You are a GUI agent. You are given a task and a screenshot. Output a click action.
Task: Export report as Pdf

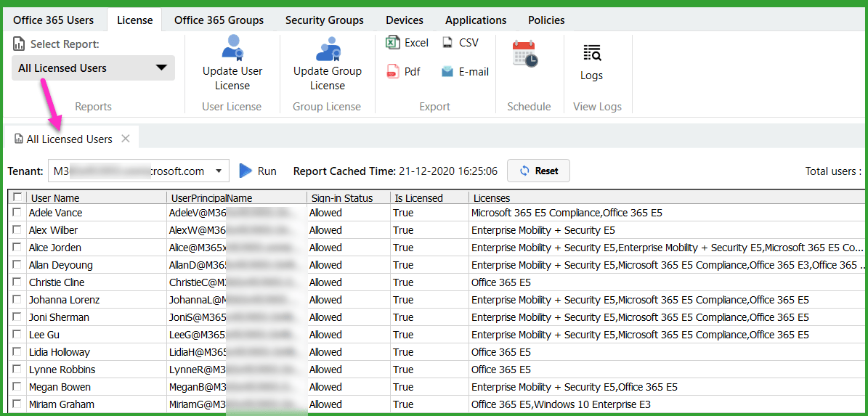click(x=404, y=71)
